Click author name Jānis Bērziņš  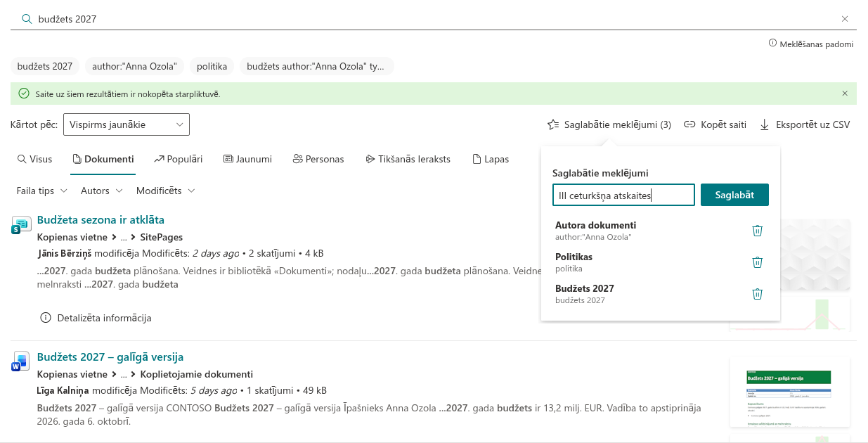point(65,253)
